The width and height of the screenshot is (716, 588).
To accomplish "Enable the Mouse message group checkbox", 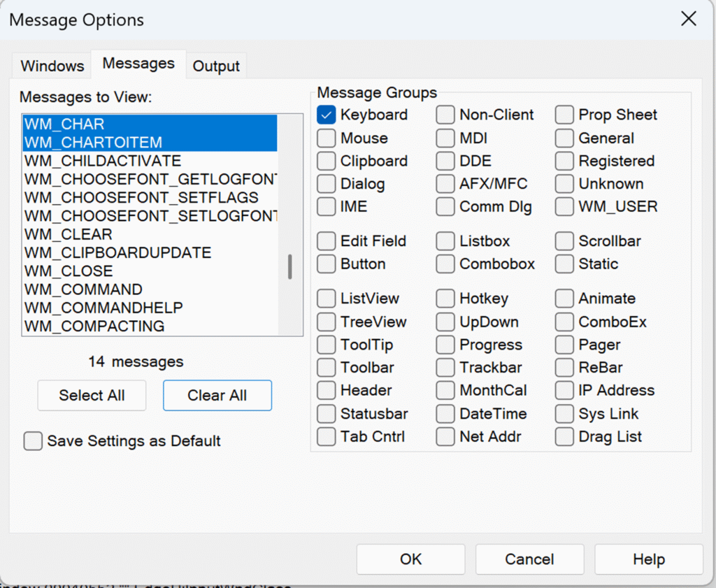I will (327, 138).
